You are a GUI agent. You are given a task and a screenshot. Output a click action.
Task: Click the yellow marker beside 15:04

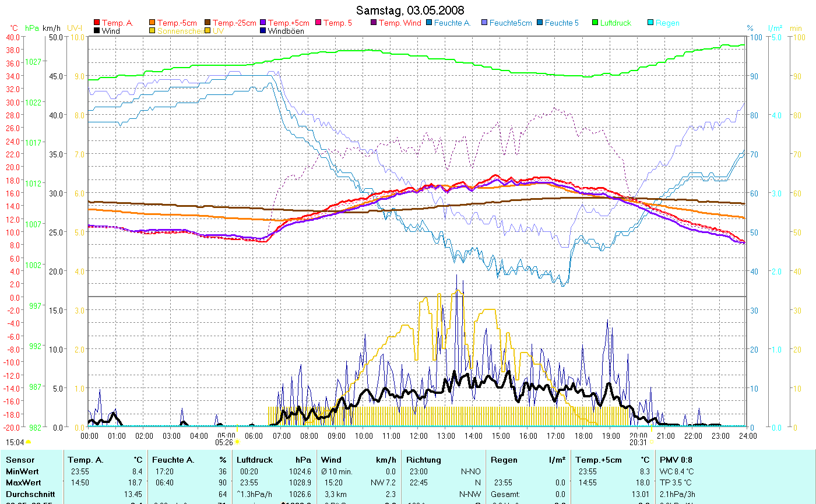pyautogui.click(x=28, y=442)
